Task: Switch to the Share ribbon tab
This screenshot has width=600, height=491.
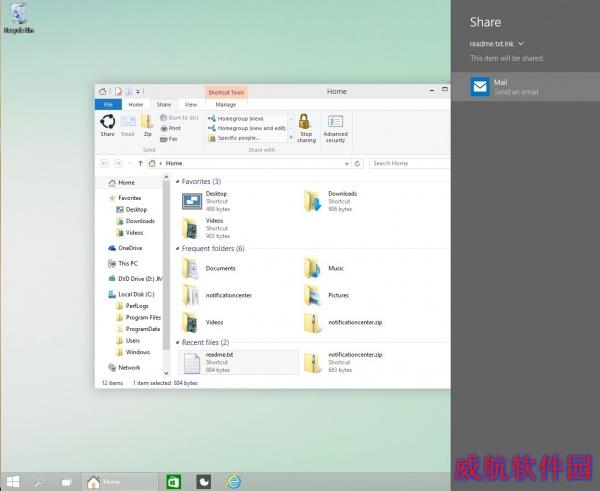Action: pyautogui.click(x=164, y=104)
